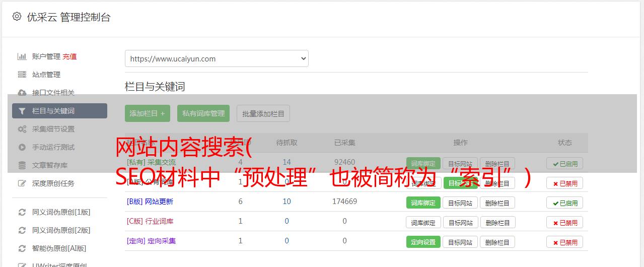The height and width of the screenshot is (267, 644).
Task: Click the 优采云 管理控制台 title
Action: click(68, 17)
